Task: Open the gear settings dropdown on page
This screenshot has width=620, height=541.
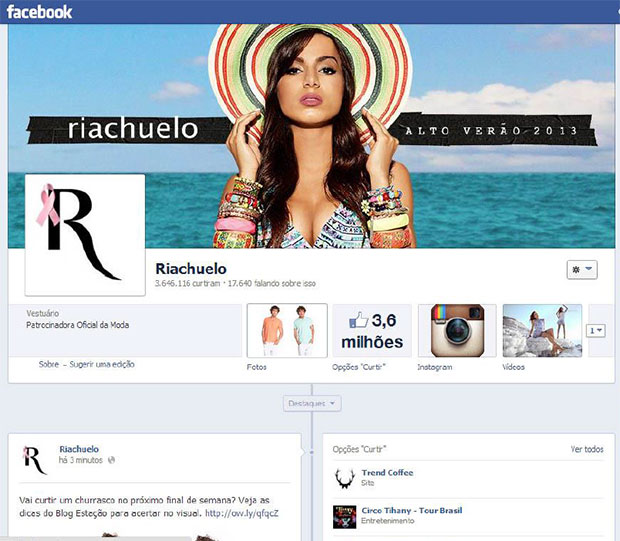Action: click(582, 270)
